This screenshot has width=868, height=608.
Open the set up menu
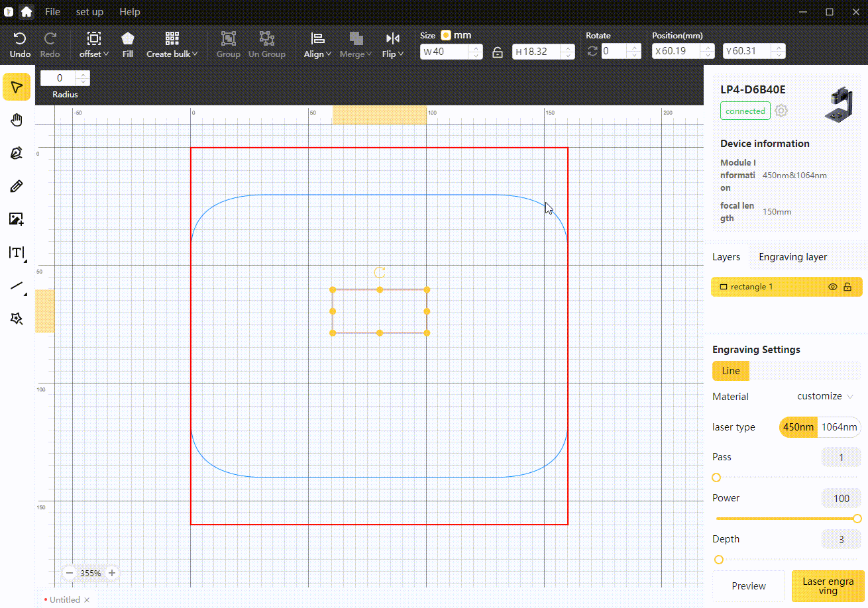(89, 12)
